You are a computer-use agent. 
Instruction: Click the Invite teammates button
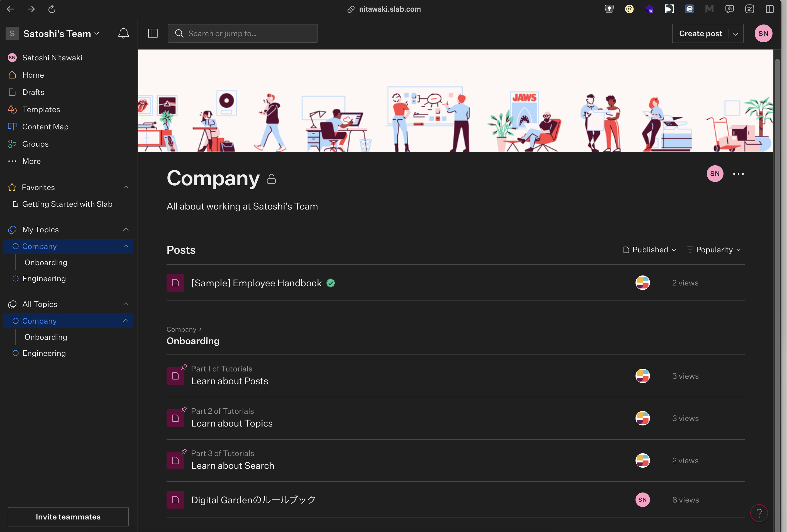[68, 516]
